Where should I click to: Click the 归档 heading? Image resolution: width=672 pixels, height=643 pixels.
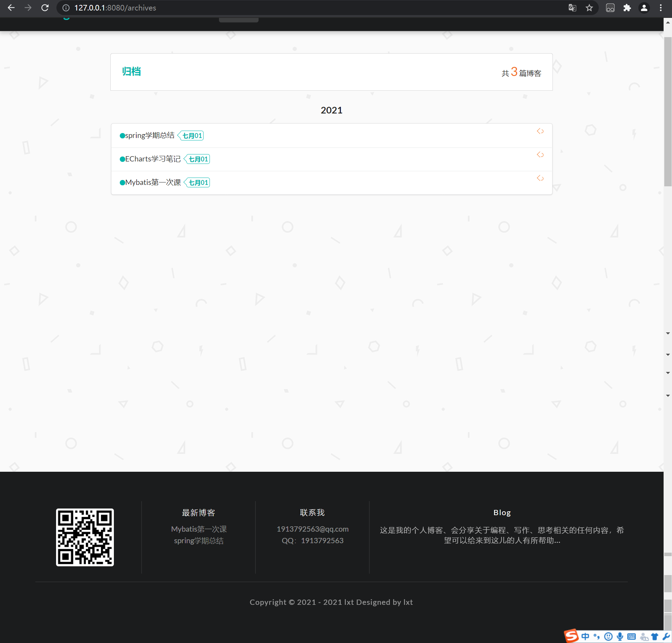(x=131, y=71)
